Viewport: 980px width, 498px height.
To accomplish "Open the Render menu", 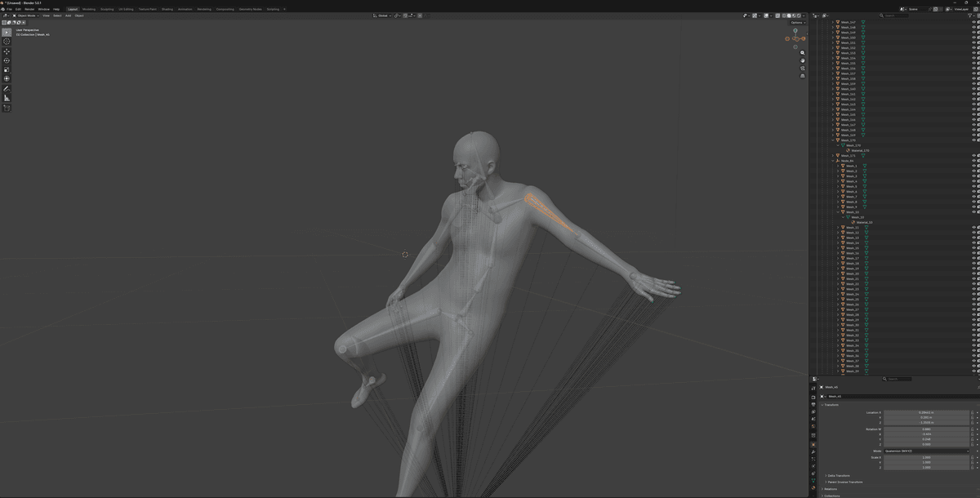I will (29, 9).
